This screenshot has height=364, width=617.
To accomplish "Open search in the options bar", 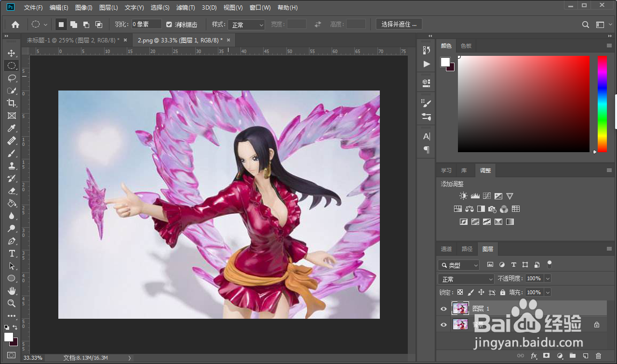I will 586,25.
